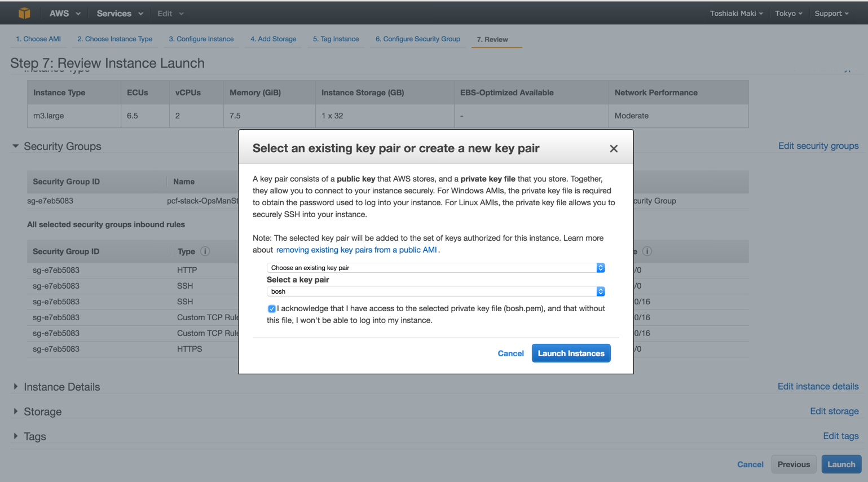This screenshot has width=868, height=482.
Task: Open the Tokyo region menu
Action: click(x=788, y=14)
